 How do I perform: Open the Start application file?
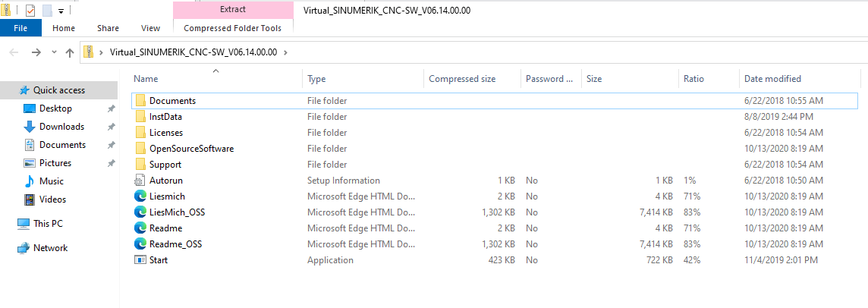point(159,260)
